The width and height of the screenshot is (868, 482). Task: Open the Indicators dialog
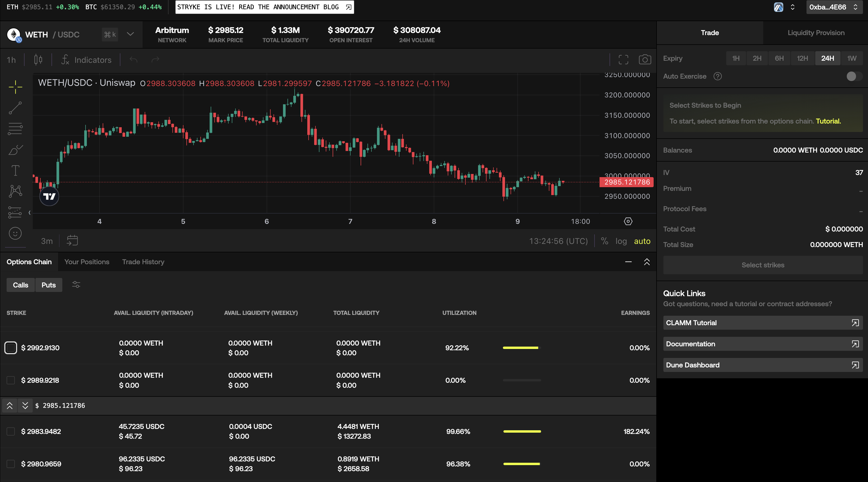click(x=86, y=60)
